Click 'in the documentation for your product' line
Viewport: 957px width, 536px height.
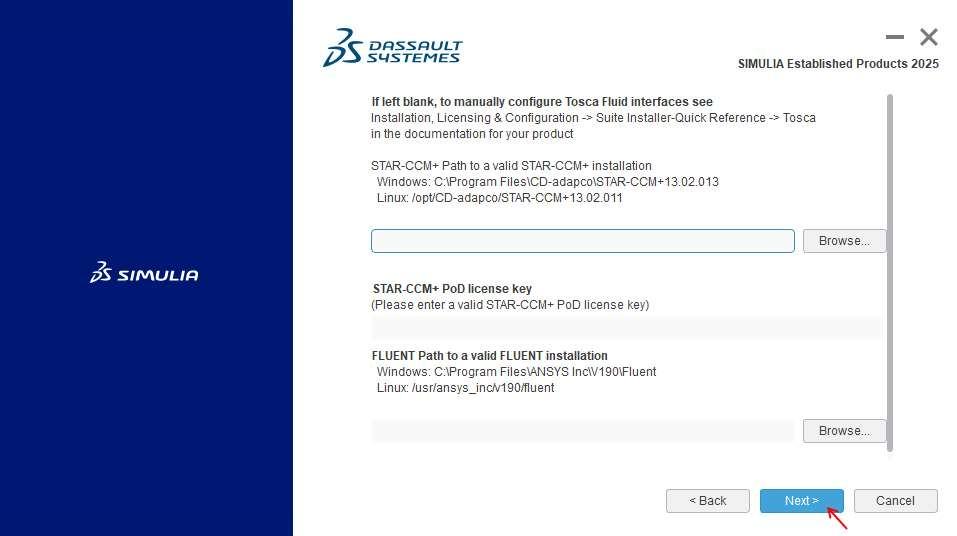coord(472,134)
